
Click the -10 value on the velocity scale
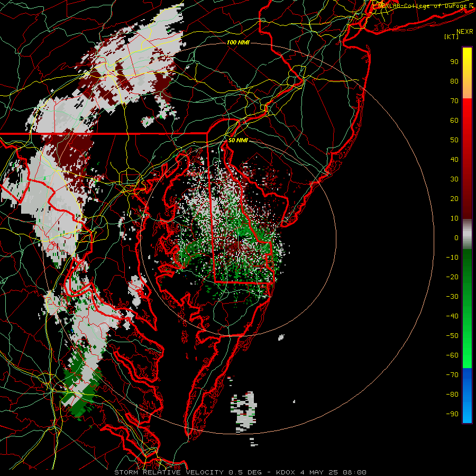[x=452, y=258]
